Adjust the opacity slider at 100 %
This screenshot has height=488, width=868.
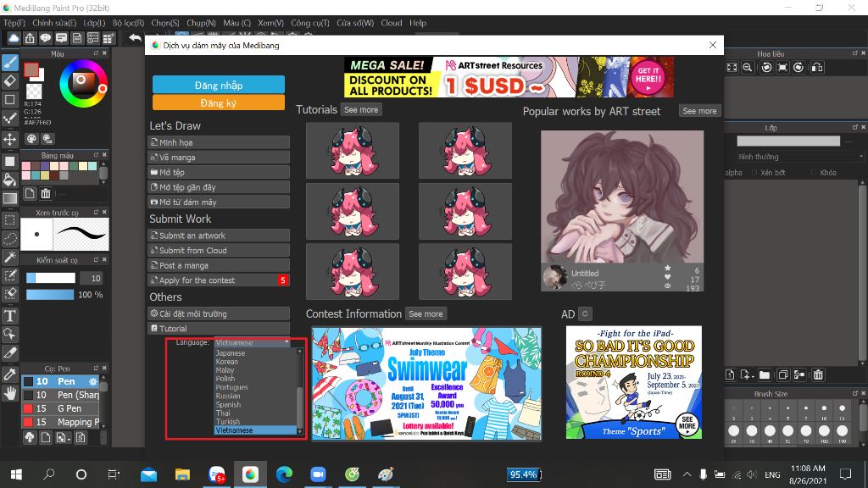pyautogui.click(x=50, y=295)
